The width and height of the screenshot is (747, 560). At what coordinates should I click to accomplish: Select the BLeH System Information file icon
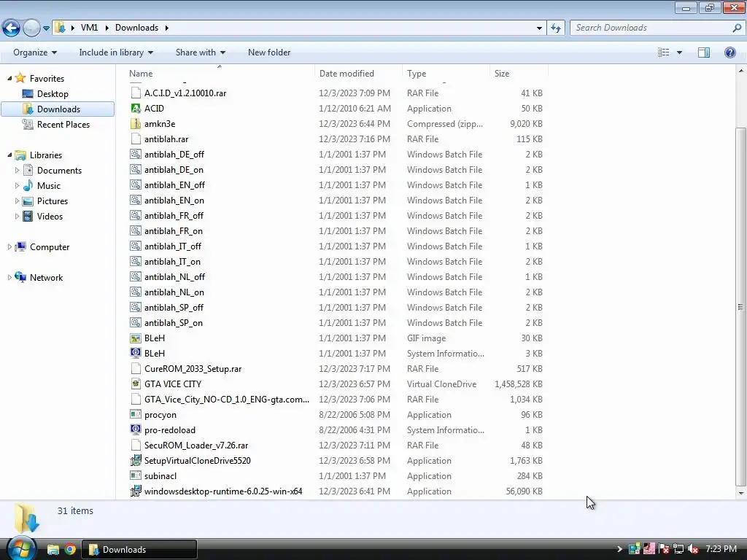coord(136,354)
